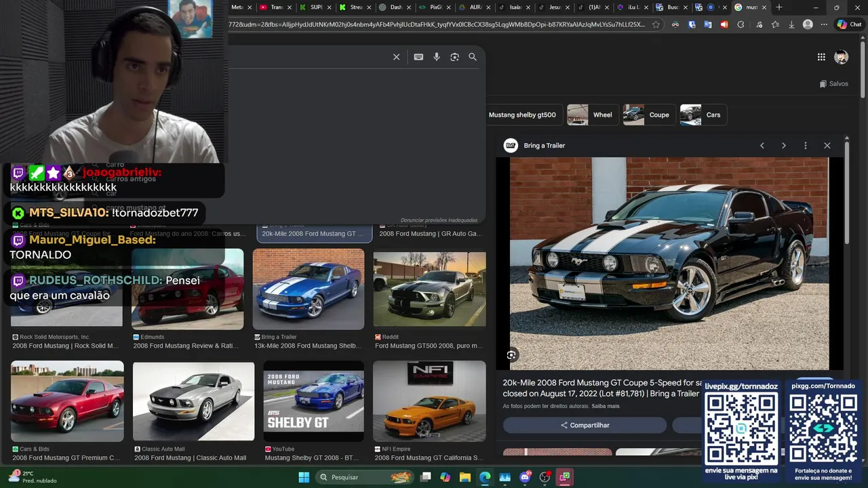
Task: Open browser extensions puzzle icon
Action: pyautogui.click(x=741, y=24)
